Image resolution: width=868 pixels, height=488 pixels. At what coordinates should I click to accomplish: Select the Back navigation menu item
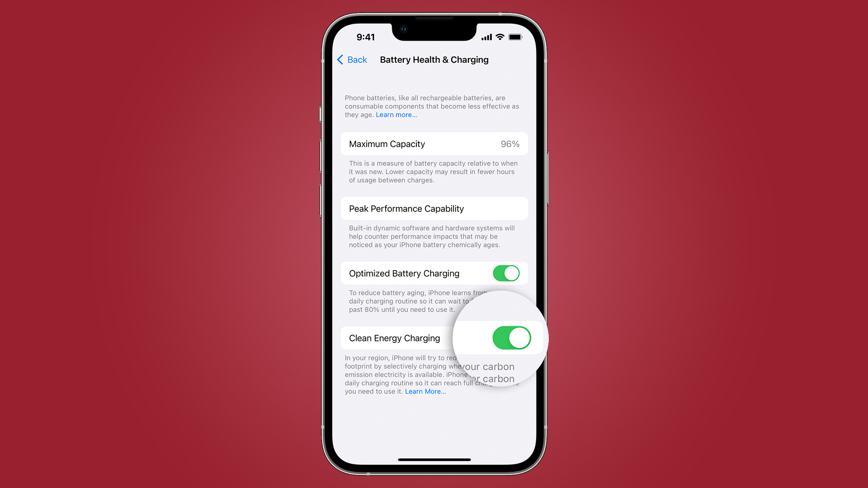(352, 60)
